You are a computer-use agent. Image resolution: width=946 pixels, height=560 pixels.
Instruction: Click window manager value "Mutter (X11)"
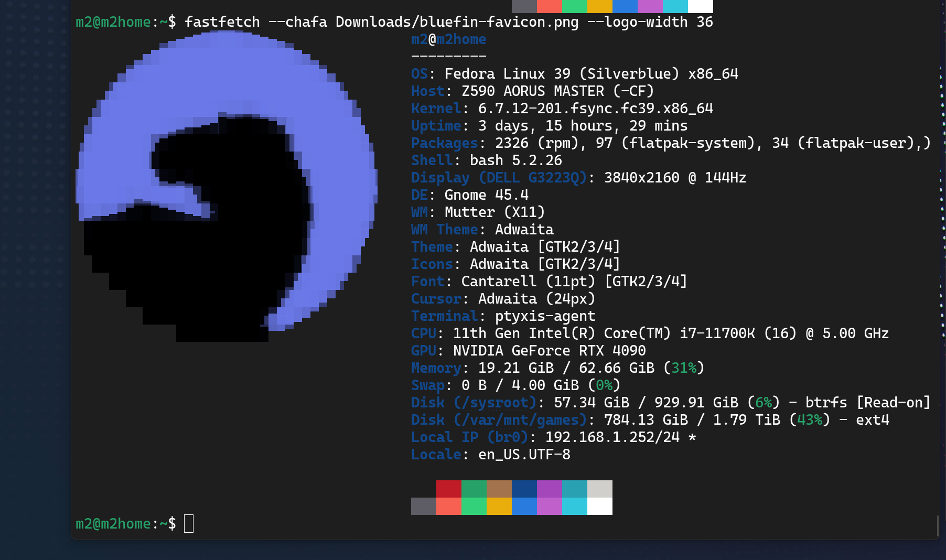(495, 212)
